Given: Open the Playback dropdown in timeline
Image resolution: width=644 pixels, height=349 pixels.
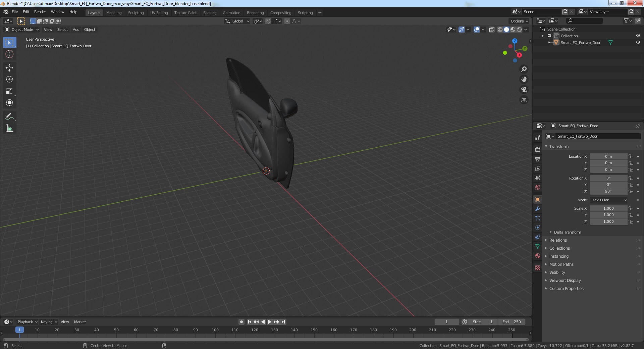Looking at the screenshot, I should (x=27, y=322).
